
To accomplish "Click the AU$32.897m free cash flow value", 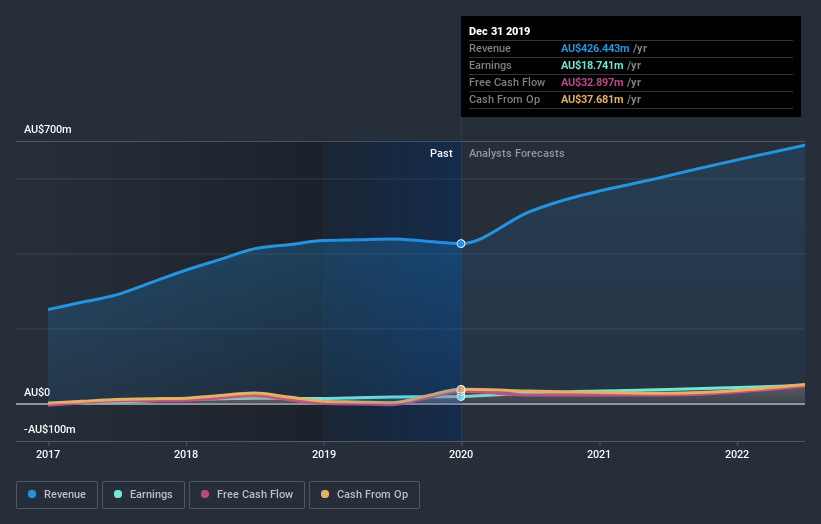I will pos(592,82).
